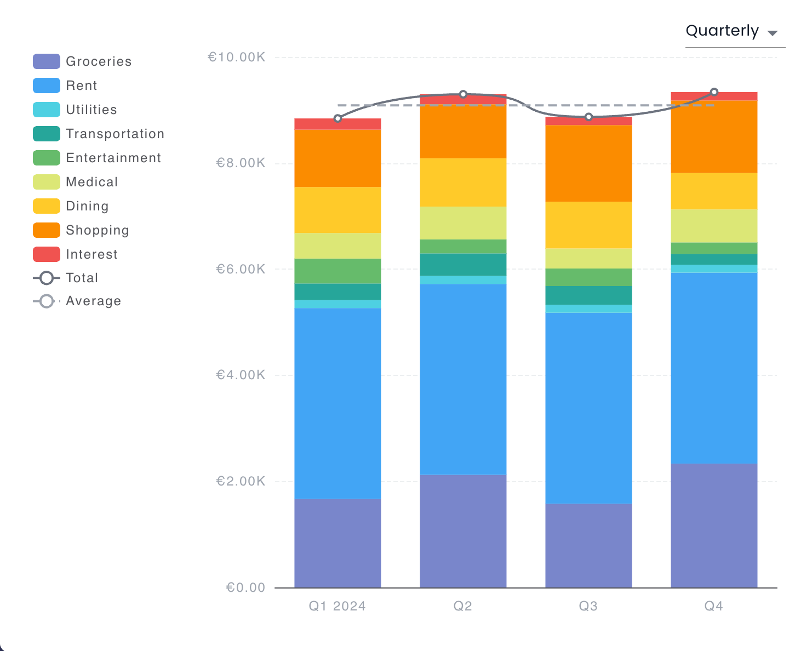Image resolution: width=812 pixels, height=651 pixels.
Task: Select the Q3 Dining bar segment
Action: pos(588,225)
